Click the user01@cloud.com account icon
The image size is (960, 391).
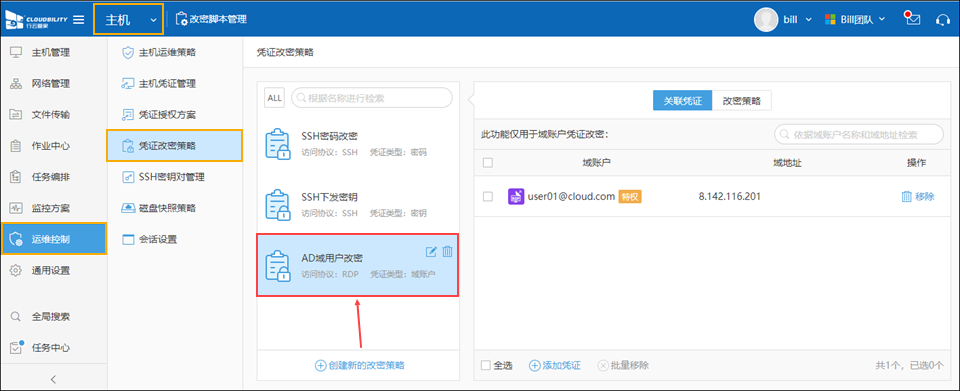click(x=516, y=196)
